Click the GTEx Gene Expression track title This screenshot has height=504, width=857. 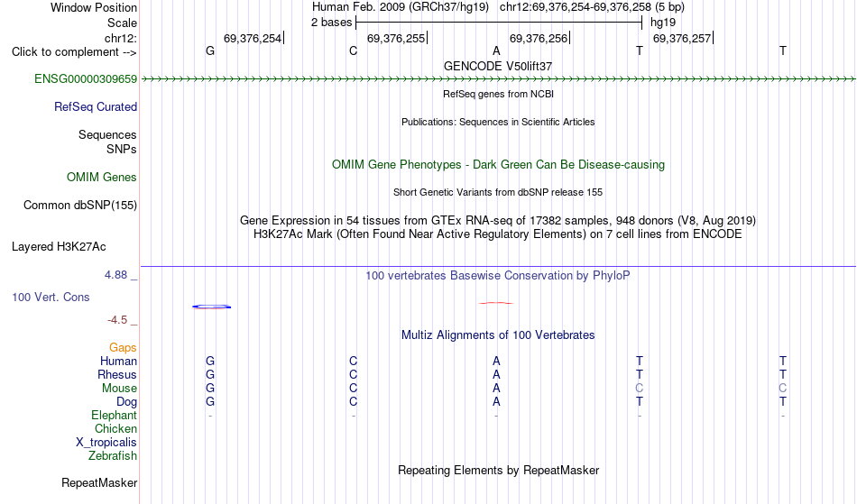[498, 221]
